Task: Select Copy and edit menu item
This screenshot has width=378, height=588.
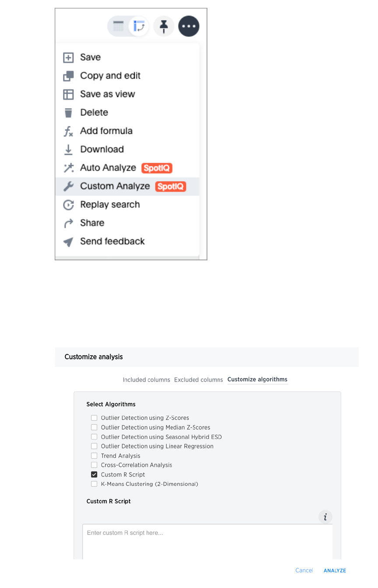Action: 110,76
